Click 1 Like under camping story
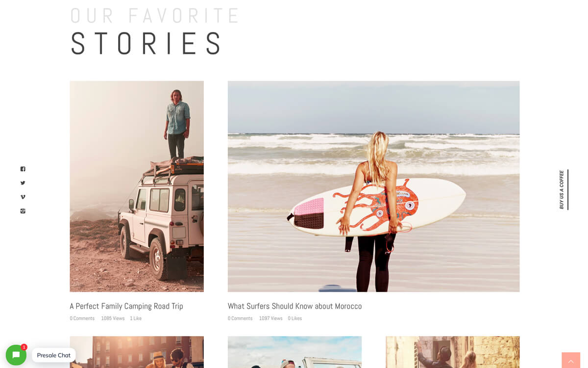Screen dimensions: 588x368 (136, 318)
